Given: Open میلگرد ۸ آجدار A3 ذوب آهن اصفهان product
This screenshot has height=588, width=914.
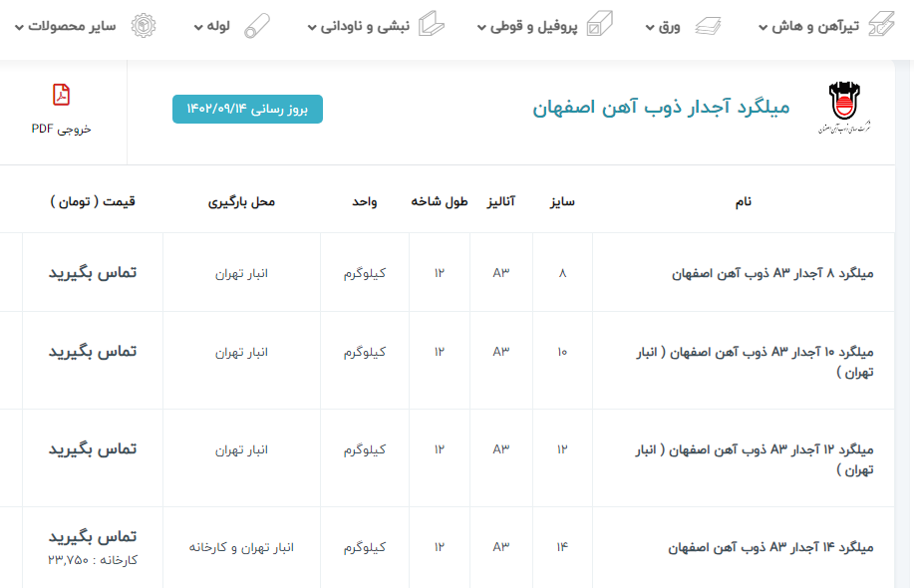Looking at the screenshot, I should [x=772, y=272].
